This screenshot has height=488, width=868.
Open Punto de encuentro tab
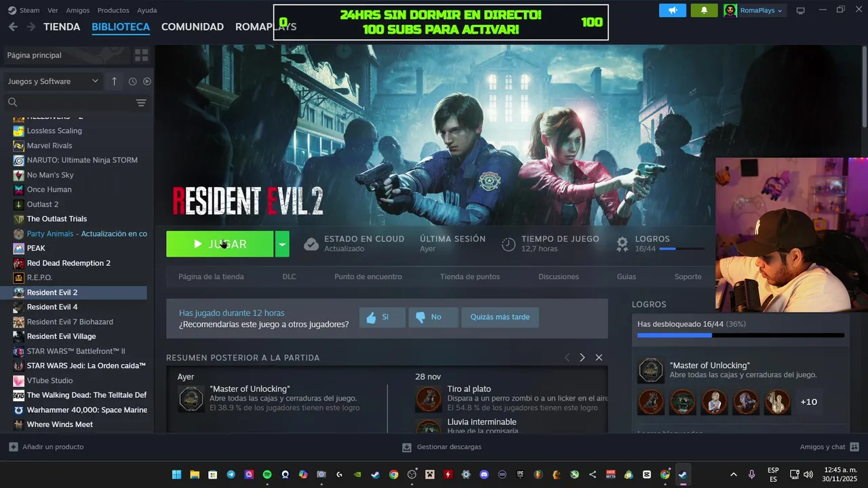(x=368, y=277)
